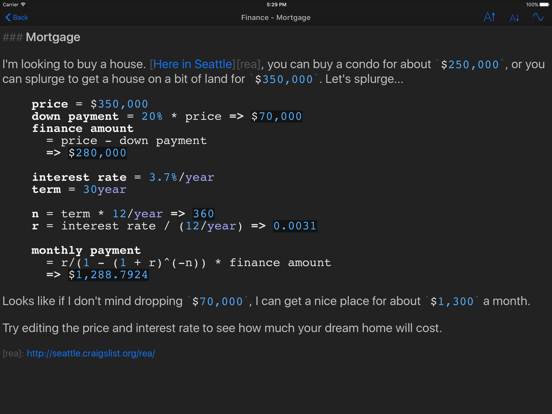Open the seattle.craigslist.org/rea/ URL
This screenshot has height=414, width=552.
91,353
